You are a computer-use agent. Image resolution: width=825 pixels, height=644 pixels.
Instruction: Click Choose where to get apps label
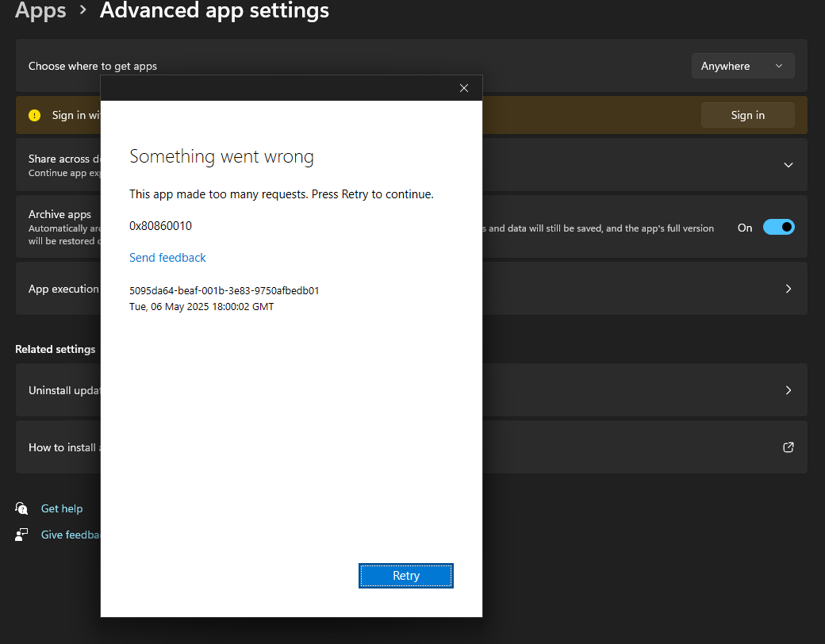click(x=93, y=66)
